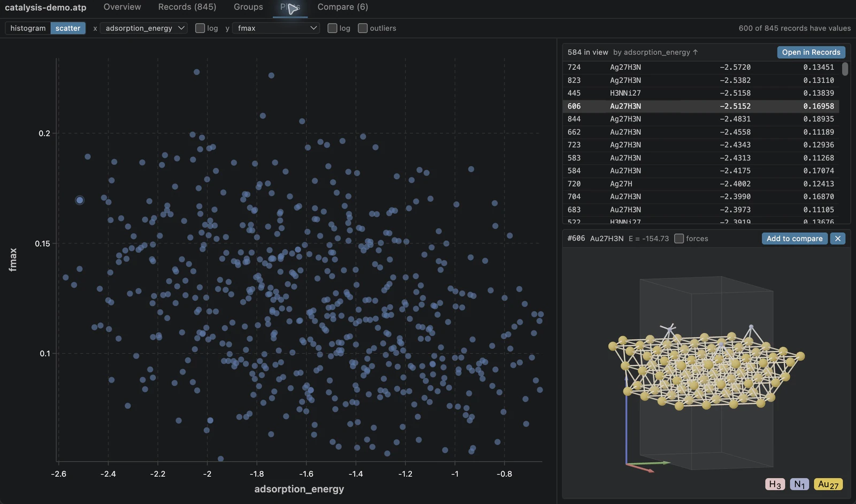Screen dimensions: 856x504
Task: Select the H3 element legend chip
Action: click(x=775, y=484)
